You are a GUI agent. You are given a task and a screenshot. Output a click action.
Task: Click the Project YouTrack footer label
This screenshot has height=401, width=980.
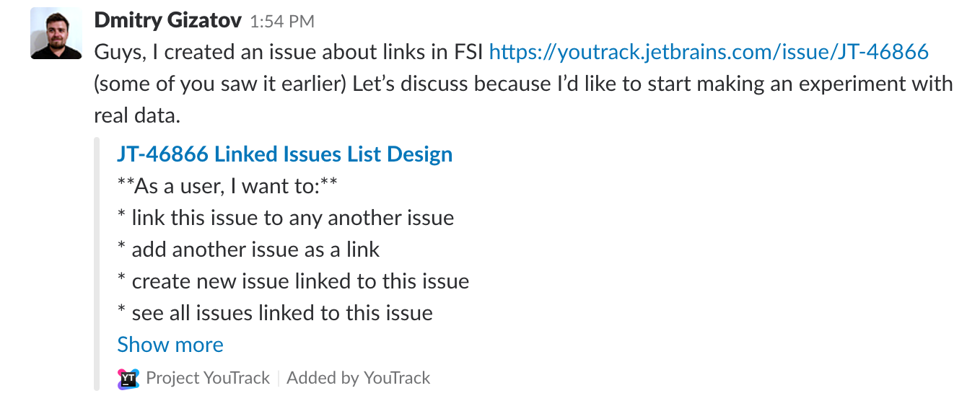point(208,378)
